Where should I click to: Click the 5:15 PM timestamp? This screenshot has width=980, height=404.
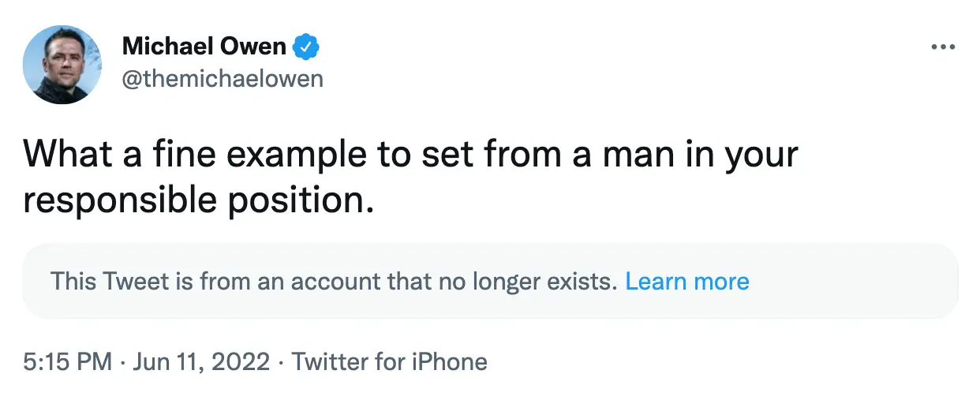click(x=67, y=362)
